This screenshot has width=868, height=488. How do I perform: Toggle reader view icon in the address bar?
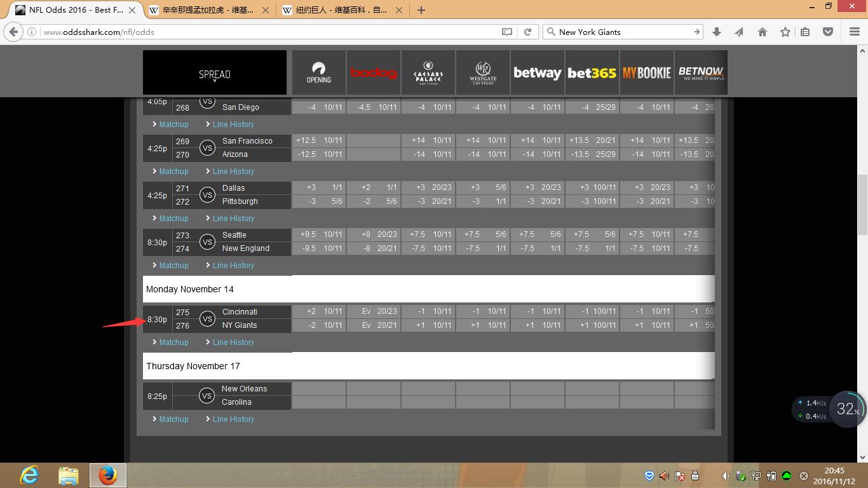[x=506, y=32]
